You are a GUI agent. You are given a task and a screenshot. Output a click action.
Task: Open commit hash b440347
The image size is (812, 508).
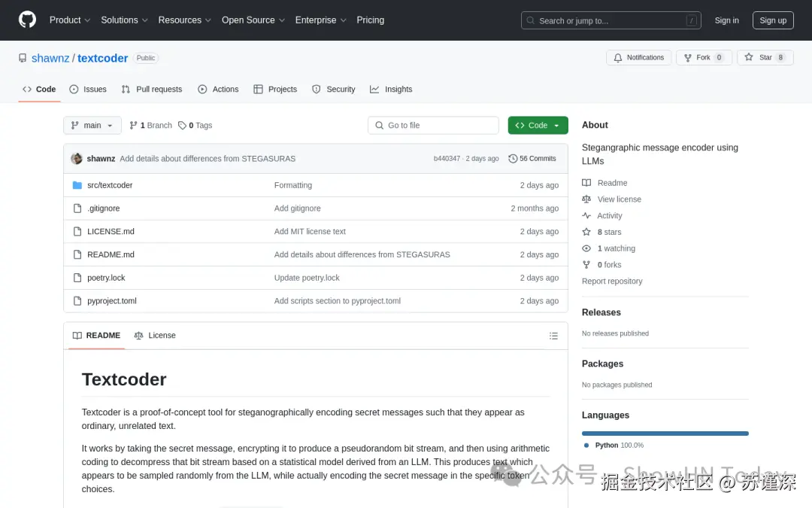pyautogui.click(x=447, y=159)
